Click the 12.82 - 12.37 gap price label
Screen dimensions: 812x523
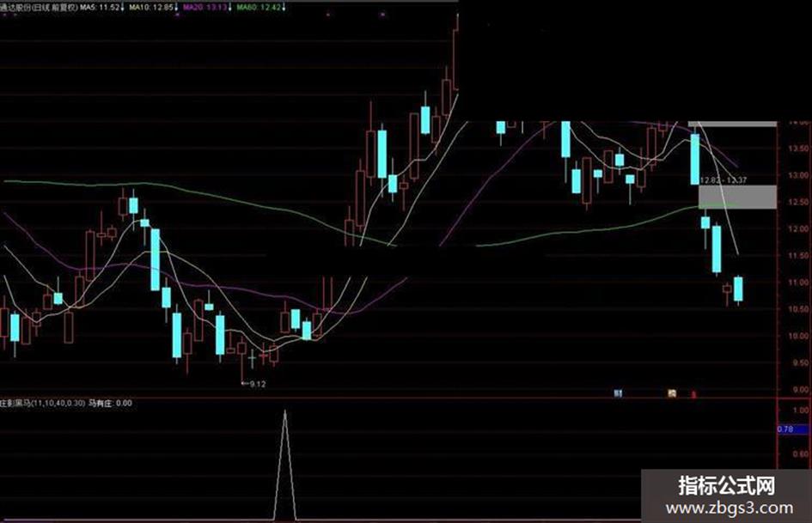[723, 180]
